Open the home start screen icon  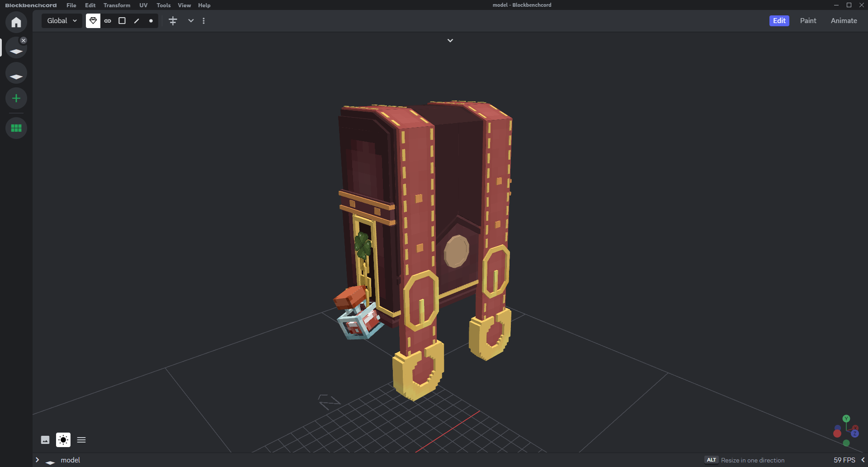pos(16,22)
